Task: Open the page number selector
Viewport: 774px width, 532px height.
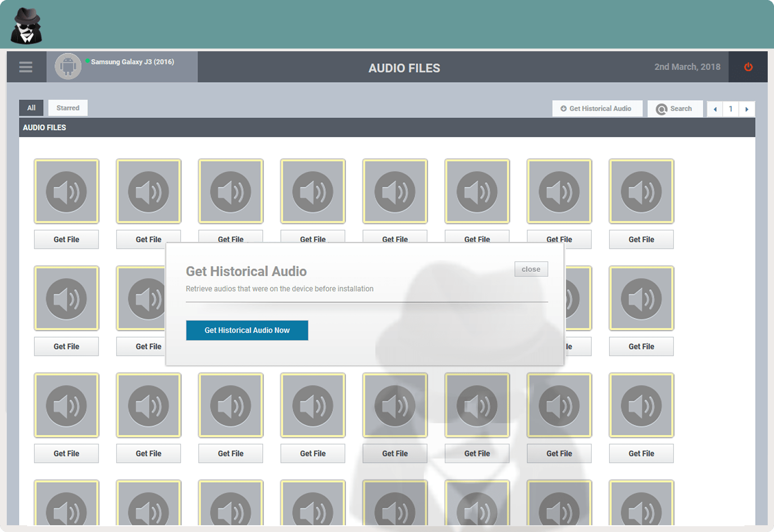Action: [x=731, y=109]
